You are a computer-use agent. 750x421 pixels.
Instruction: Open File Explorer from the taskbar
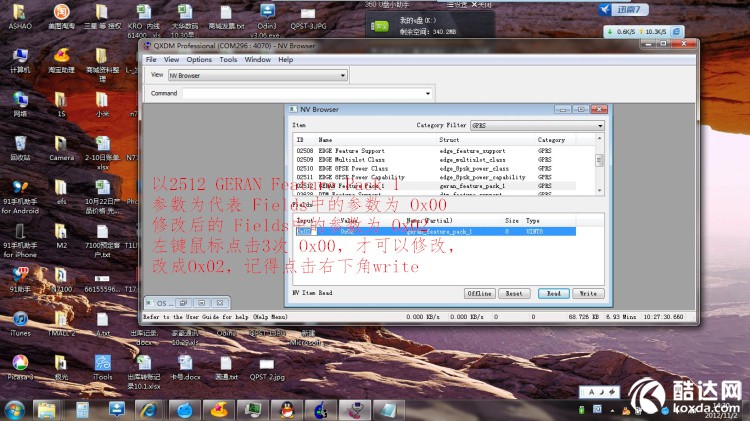47,410
